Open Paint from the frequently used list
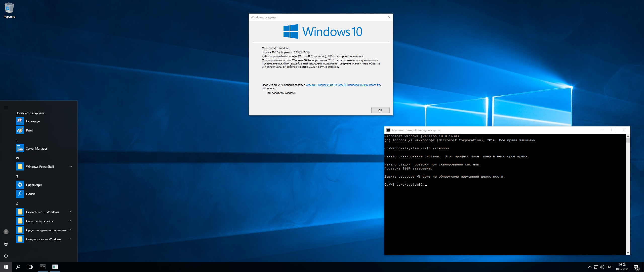 click(29, 130)
